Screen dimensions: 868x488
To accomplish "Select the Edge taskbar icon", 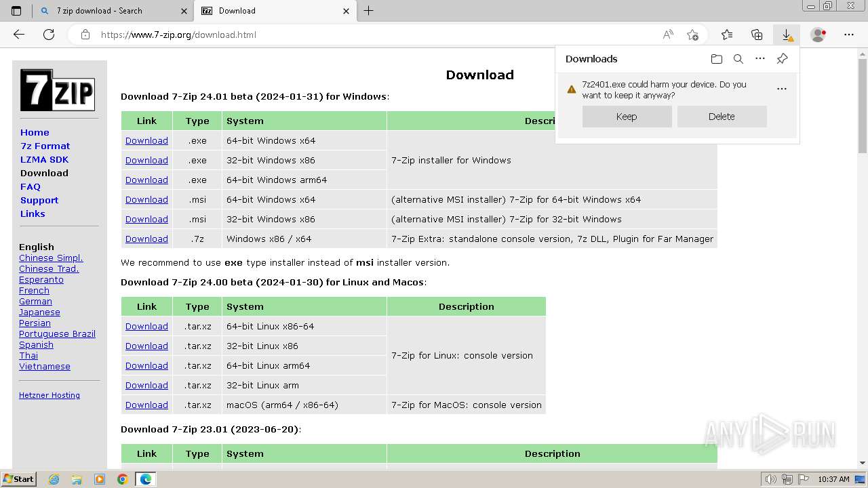I will [146, 479].
